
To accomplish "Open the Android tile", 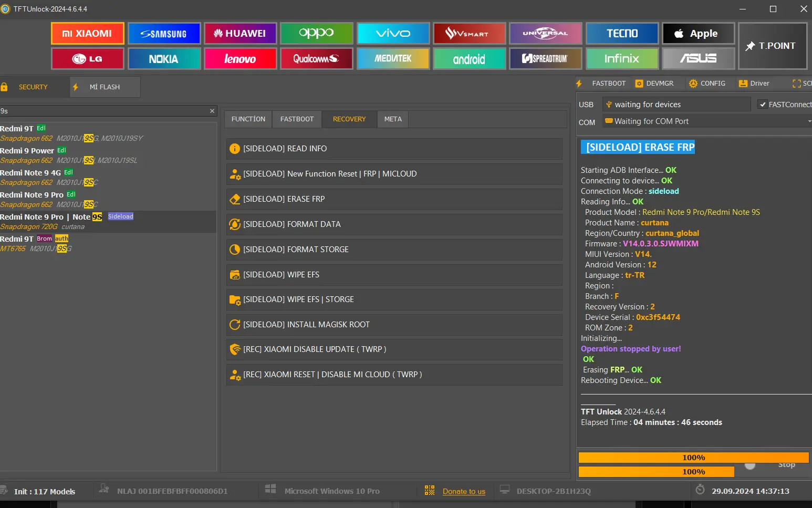I will [470, 59].
